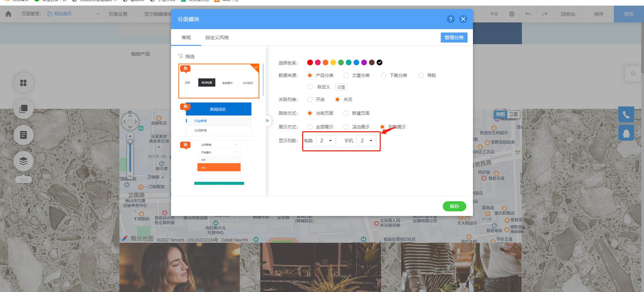Enable 关联列表 with 开启 radio

[x=310, y=99]
